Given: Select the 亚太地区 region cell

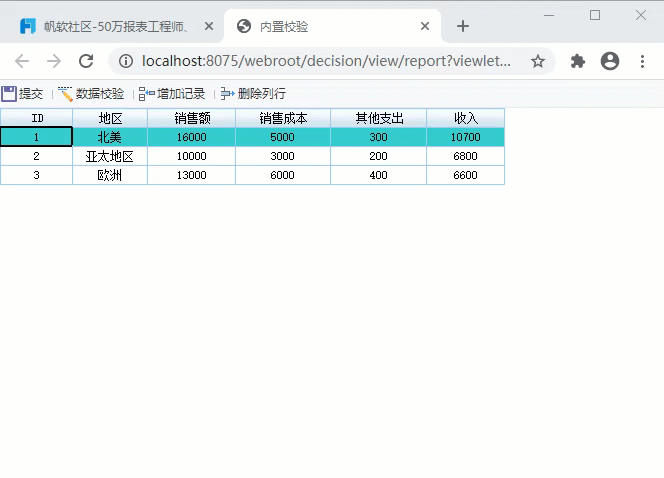Looking at the screenshot, I should pos(110,156).
